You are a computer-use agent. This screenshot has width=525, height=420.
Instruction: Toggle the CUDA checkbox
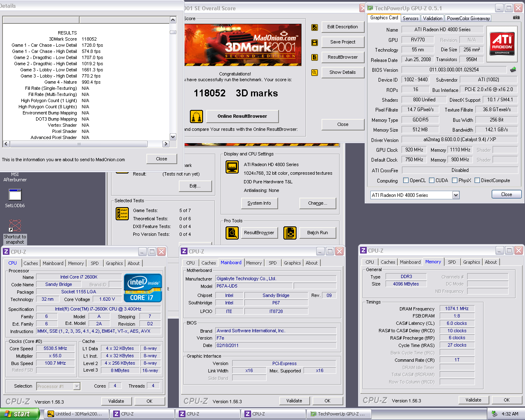(432, 180)
